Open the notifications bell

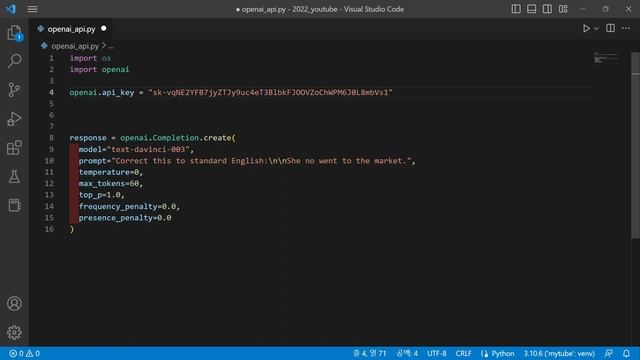pyautogui.click(x=626, y=353)
